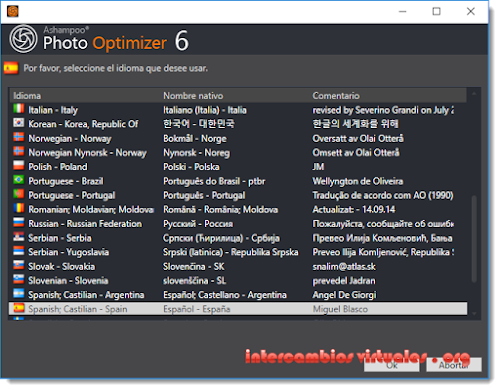Pick Portuguese - Brazil language
This screenshot has width=500, height=390.
click(x=238, y=181)
